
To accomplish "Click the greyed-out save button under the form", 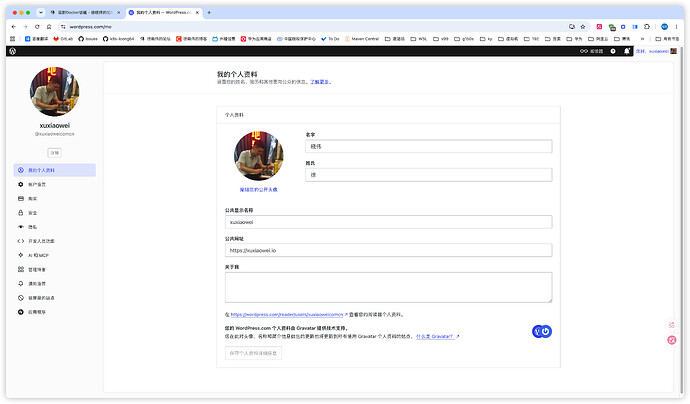I will [253, 353].
